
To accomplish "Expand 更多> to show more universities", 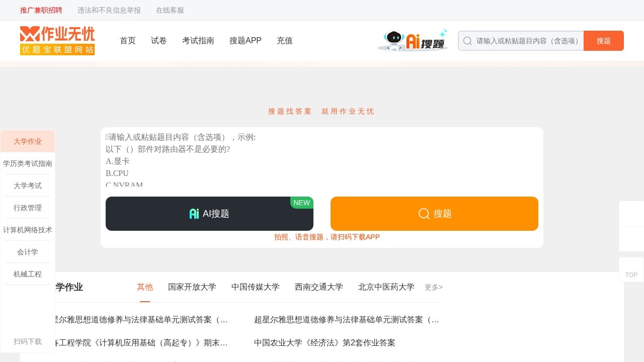I will coord(433,287).
